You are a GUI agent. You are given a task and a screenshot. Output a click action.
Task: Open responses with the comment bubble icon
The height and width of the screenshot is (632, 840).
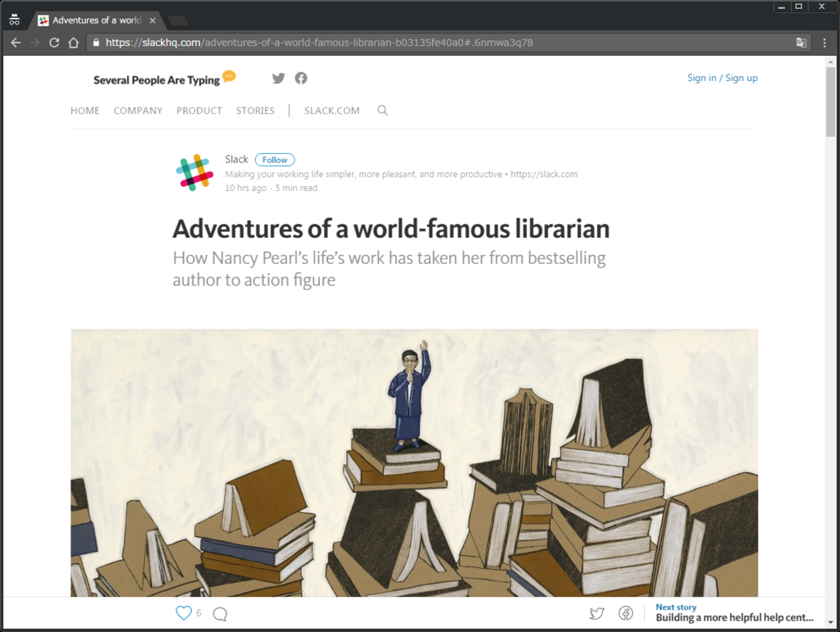(220, 614)
